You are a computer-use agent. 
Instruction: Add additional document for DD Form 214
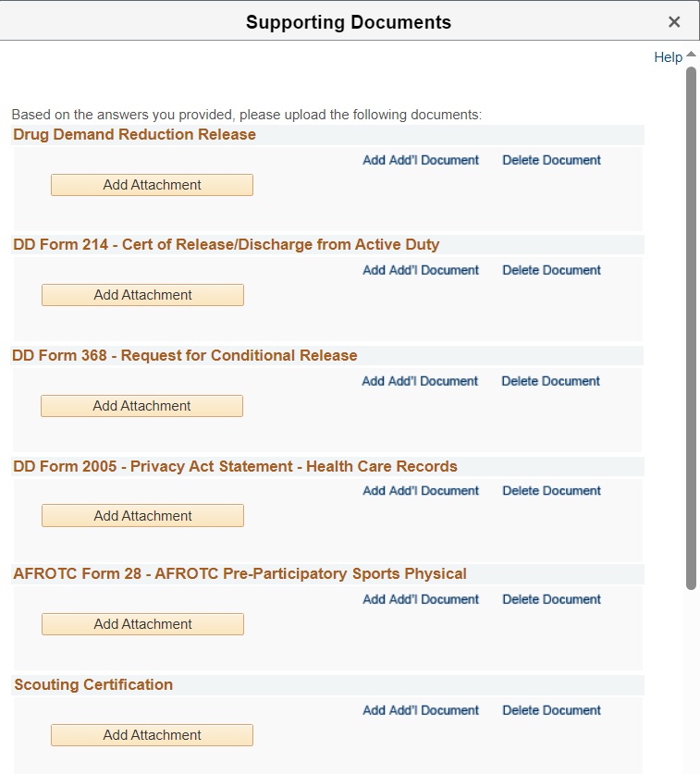point(421,270)
